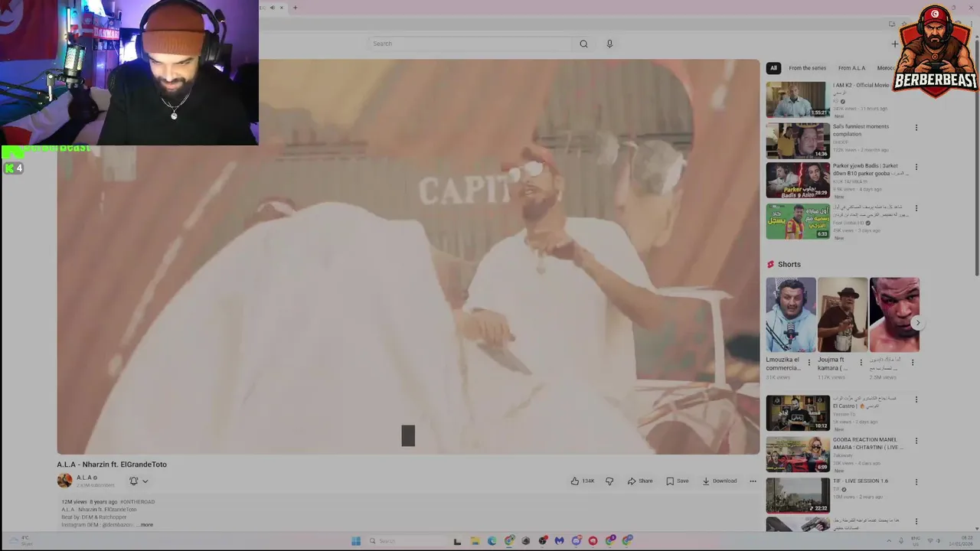
Task: Open green football thumbnail video 6:33
Action: tap(797, 221)
